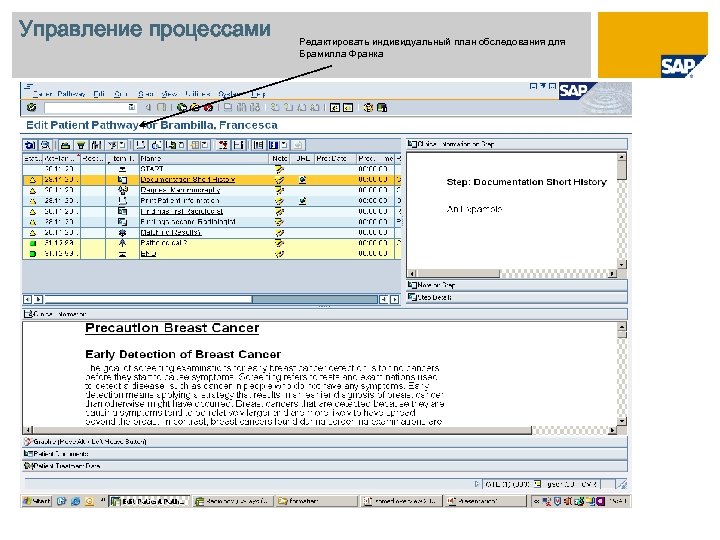720x540 pixels.
Task: Open the layout dropdown arrow in pathway toolbar
Action: 205,145
